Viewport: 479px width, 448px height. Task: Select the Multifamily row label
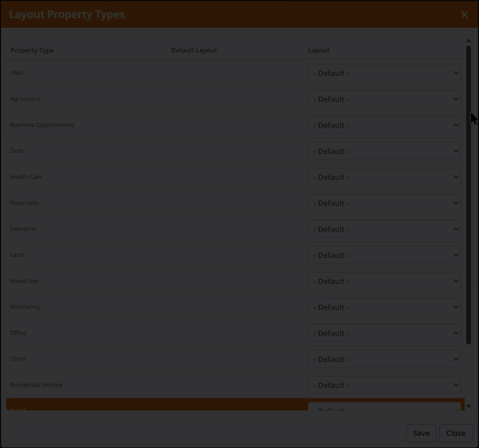[x=25, y=307]
